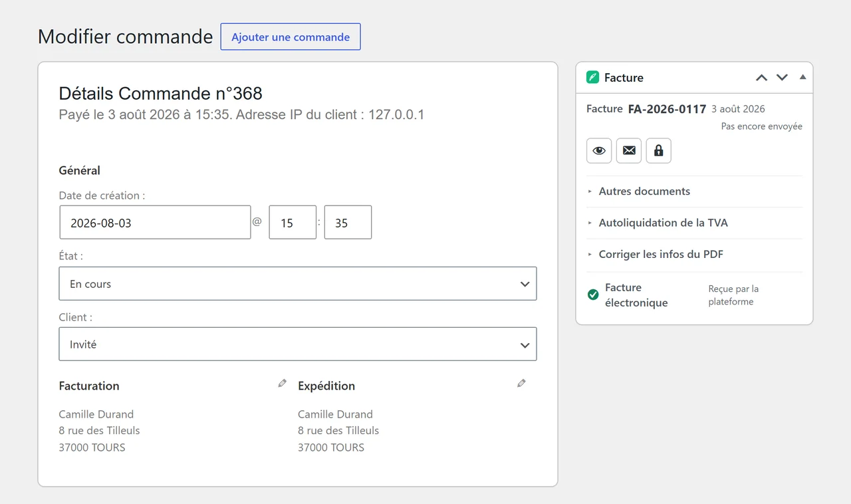The height and width of the screenshot is (504, 851).
Task: Edit shipping address pencil icon
Action: pyautogui.click(x=521, y=384)
